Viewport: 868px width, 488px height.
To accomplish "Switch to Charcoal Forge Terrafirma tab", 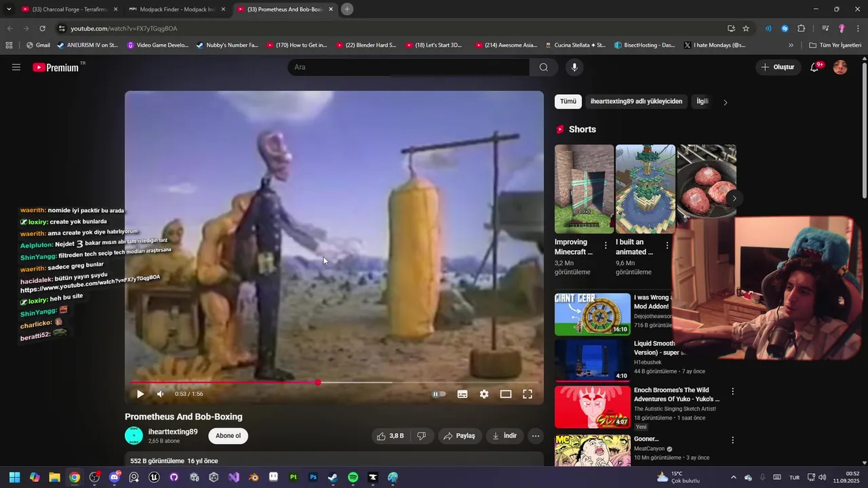I will click(x=68, y=9).
